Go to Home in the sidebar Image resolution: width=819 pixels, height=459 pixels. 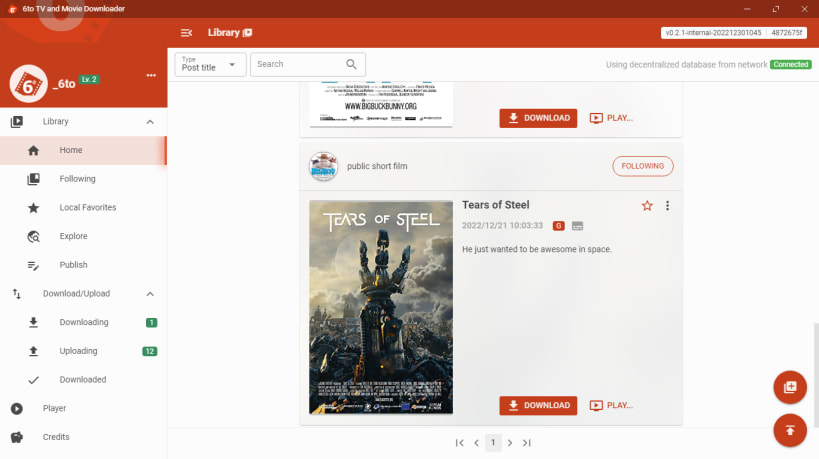(84, 150)
